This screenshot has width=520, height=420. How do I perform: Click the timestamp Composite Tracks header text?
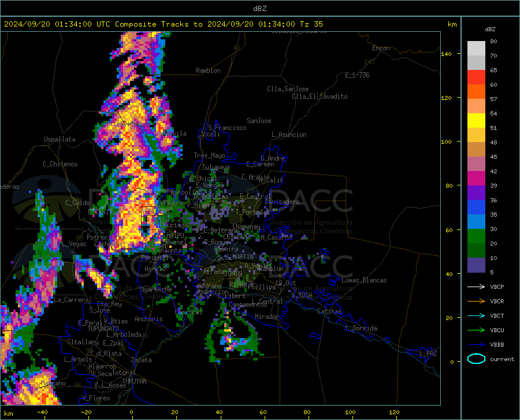click(x=163, y=24)
